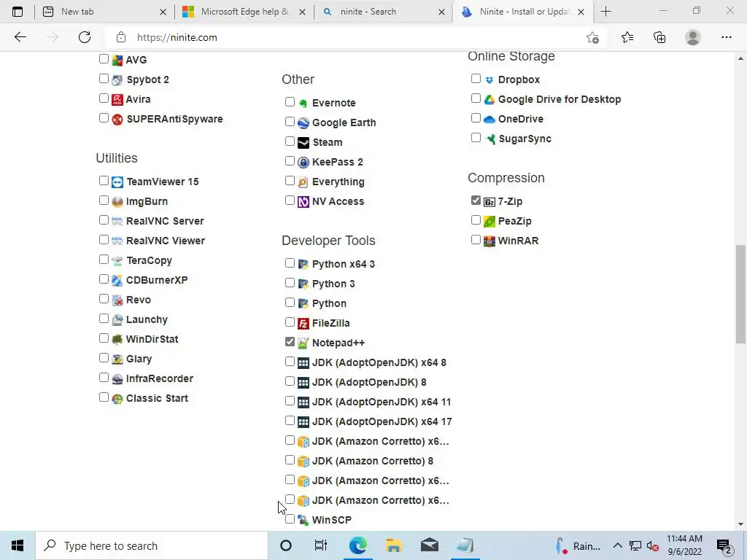Show hidden system tray icons
The image size is (747, 560).
[x=617, y=545]
